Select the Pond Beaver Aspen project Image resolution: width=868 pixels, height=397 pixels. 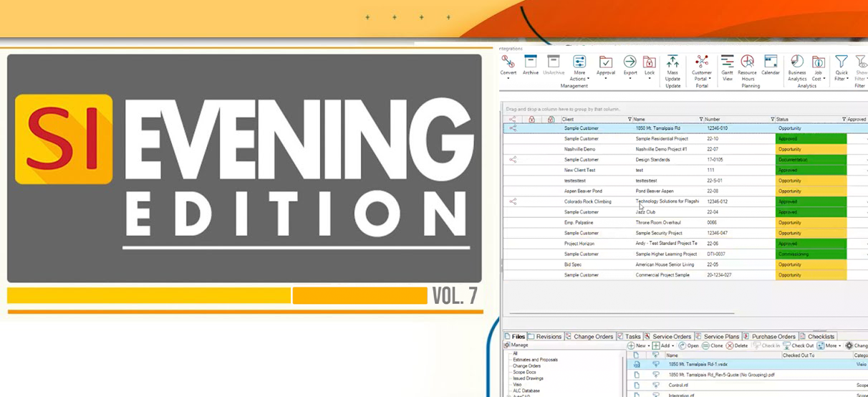tap(655, 191)
